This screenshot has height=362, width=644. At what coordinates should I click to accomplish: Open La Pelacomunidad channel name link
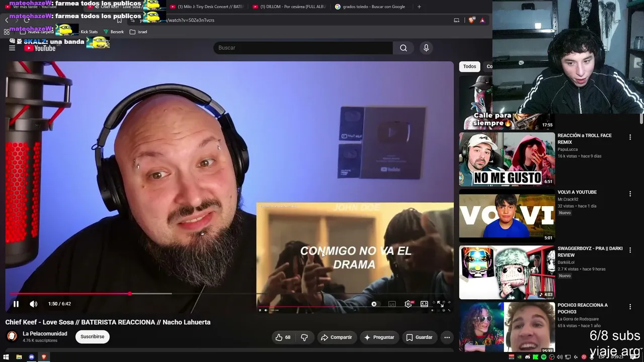pyautogui.click(x=45, y=334)
